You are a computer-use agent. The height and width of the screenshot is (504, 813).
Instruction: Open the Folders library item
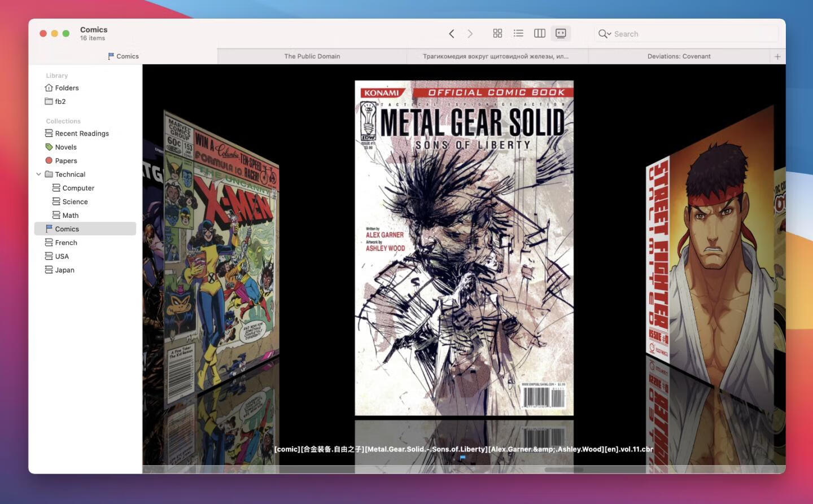coord(67,88)
